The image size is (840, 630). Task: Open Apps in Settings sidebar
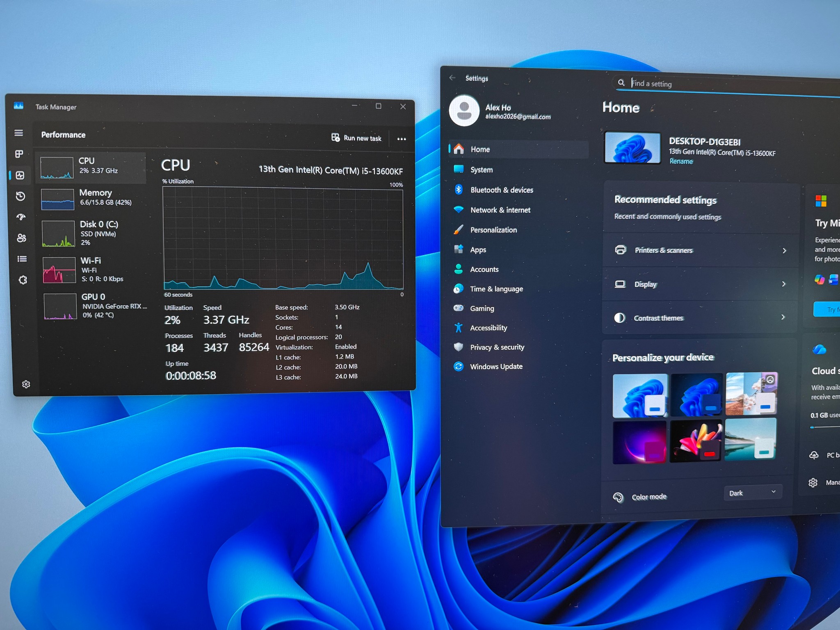[519, 249]
